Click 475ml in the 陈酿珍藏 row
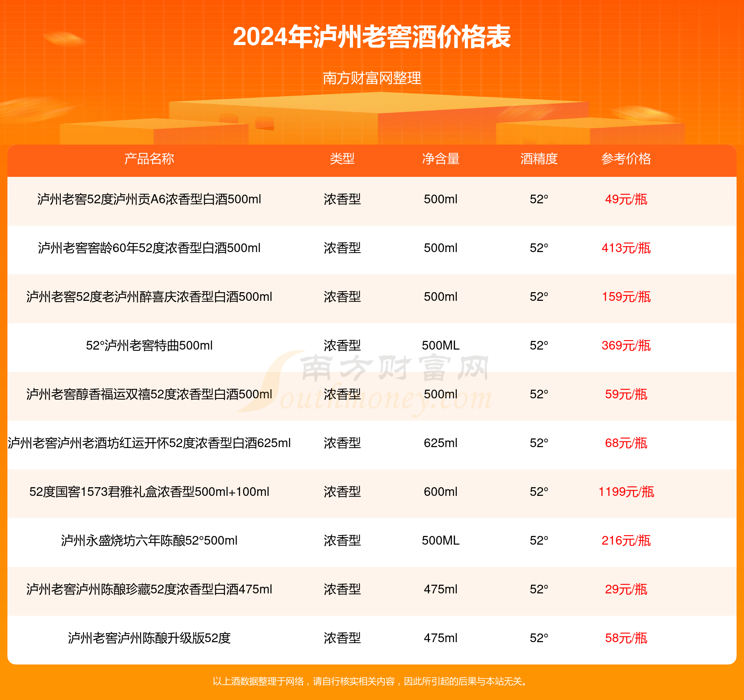The height and width of the screenshot is (700, 744). (x=441, y=589)
